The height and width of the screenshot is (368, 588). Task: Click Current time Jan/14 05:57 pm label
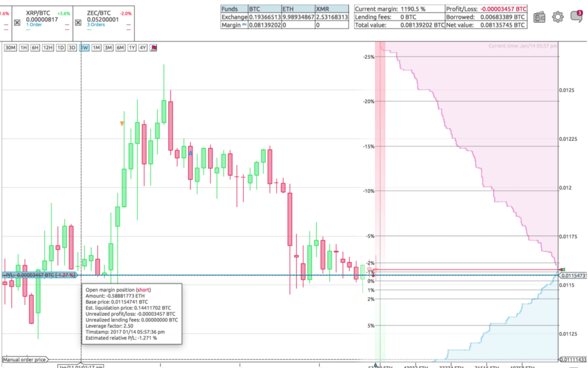(x=522, y=46)
